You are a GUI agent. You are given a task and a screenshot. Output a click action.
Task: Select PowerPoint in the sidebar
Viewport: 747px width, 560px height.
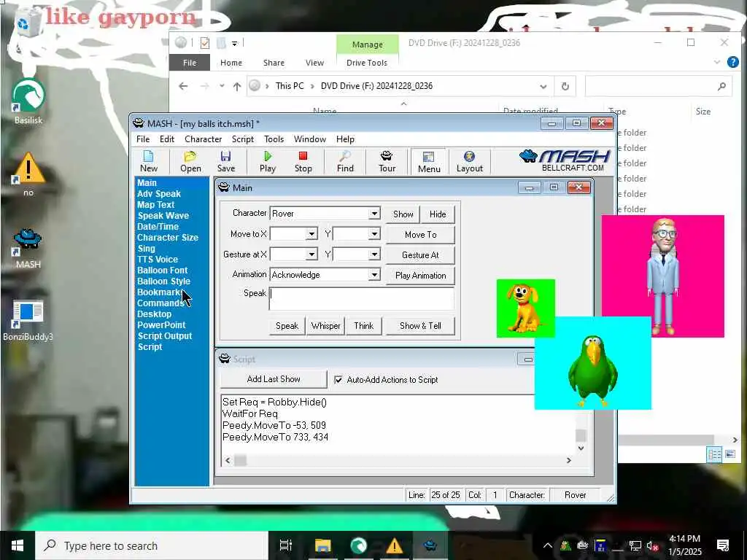[161, 325]
